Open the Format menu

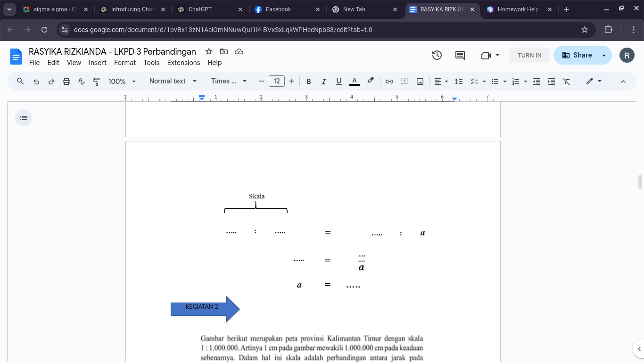[x=125, y=63]
